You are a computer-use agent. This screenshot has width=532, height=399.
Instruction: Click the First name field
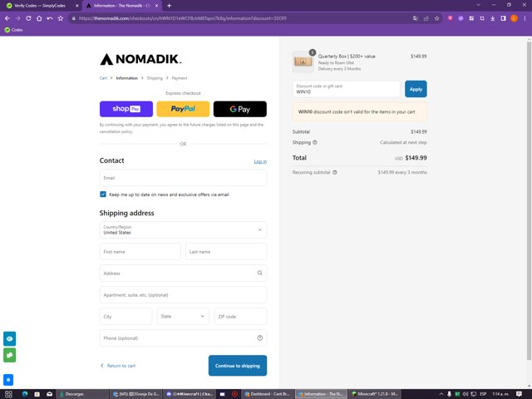pyautogui.click(x=140, y=251)
